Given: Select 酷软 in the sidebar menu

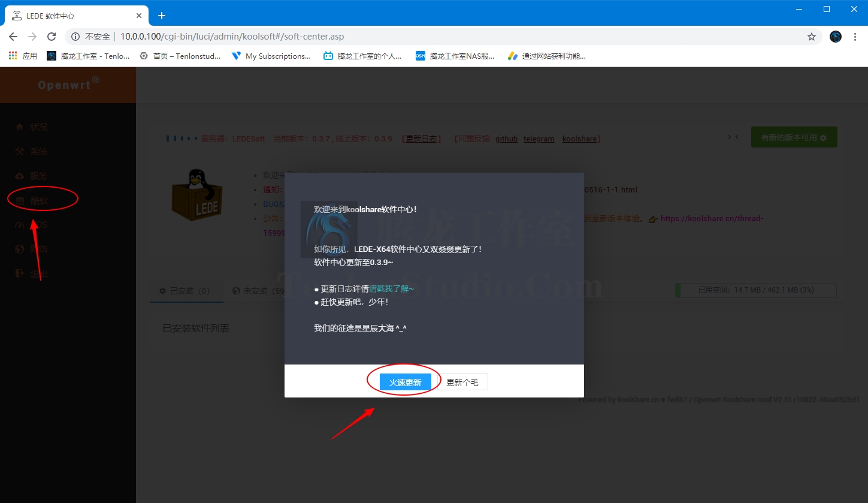Looking at the screenshot, I should (x=32, y=201).
